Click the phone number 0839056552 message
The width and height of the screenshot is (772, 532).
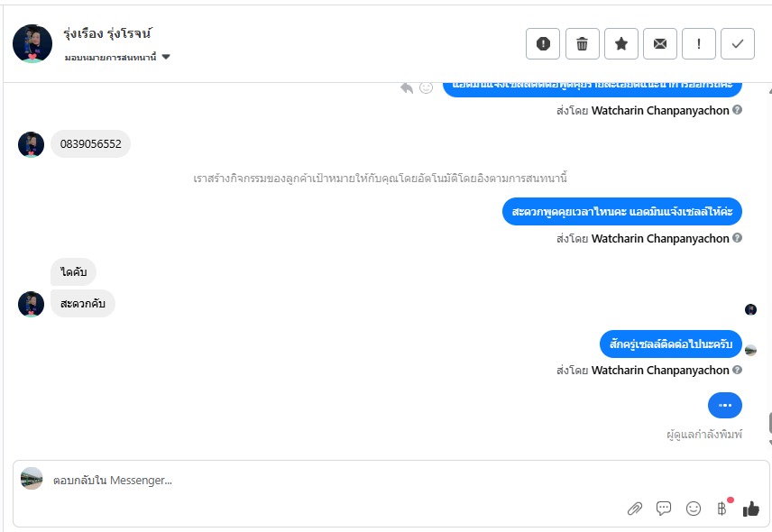click(x=90, y=144)
